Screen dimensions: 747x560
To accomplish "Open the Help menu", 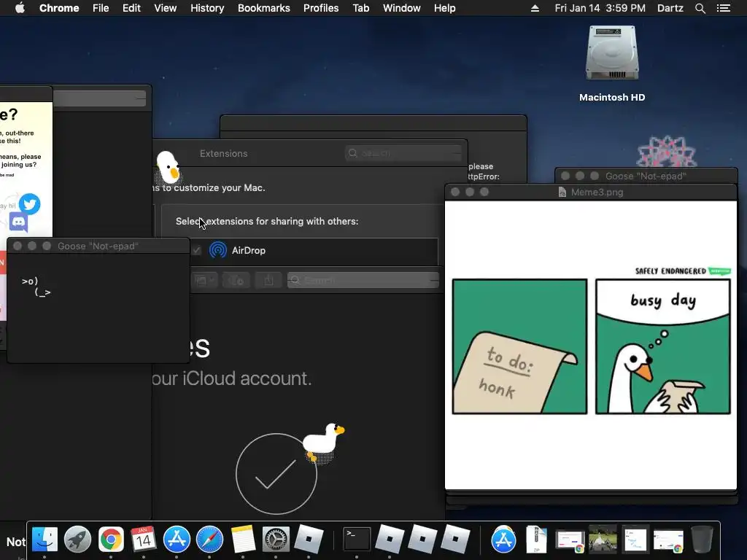I will (444, 8).
